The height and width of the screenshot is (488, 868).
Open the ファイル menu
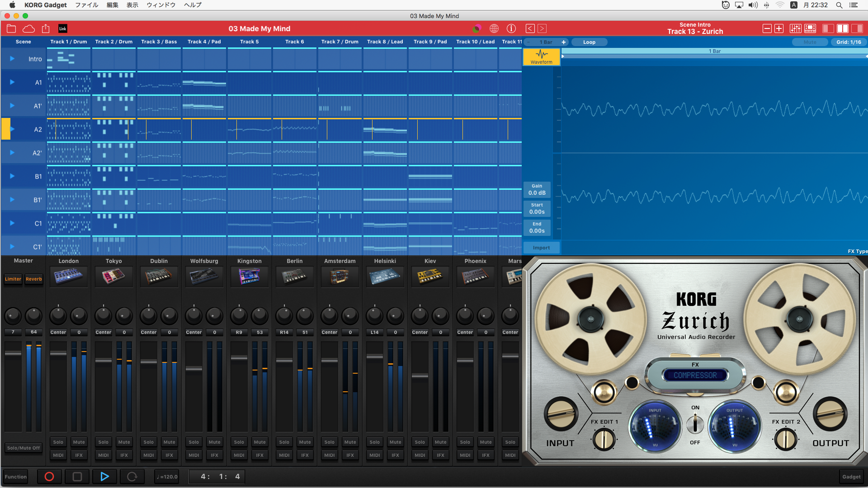87,5
